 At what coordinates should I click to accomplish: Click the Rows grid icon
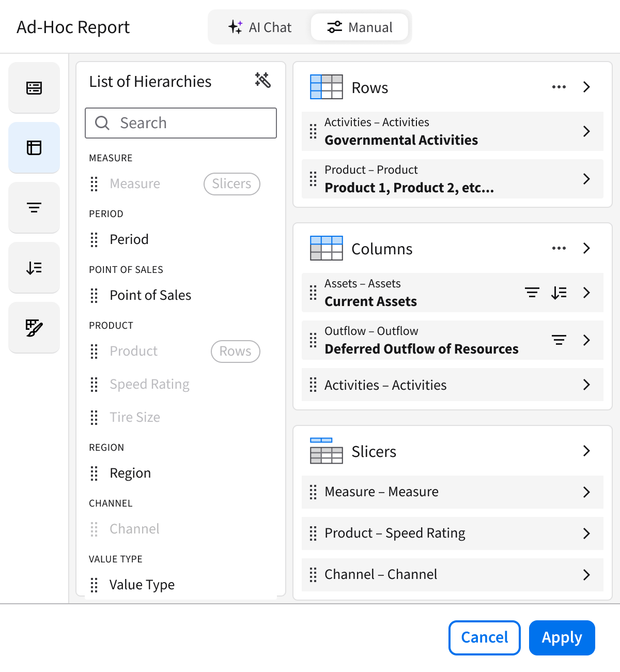point(327,87)
